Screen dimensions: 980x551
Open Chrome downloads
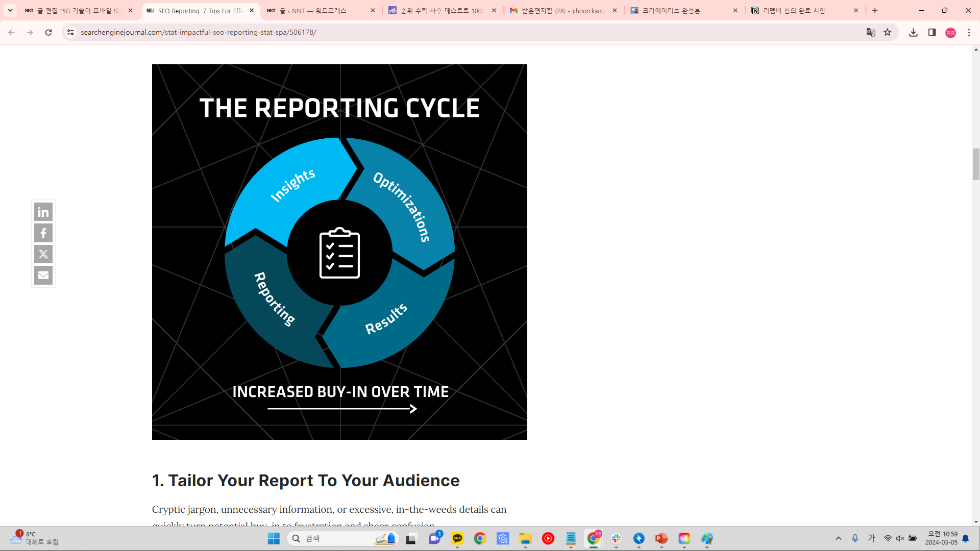pos(913,32)
